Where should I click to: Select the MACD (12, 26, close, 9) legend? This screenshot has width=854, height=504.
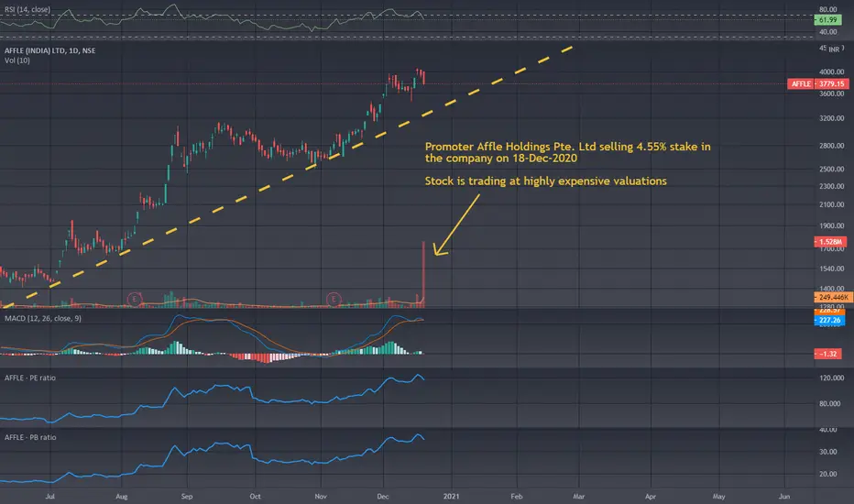pyautogui.click(x=43, y=318)
